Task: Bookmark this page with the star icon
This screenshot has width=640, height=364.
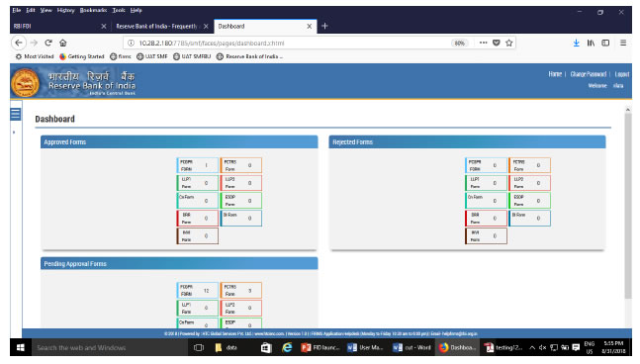Action: pyautogui.click(x=509, y=43)
